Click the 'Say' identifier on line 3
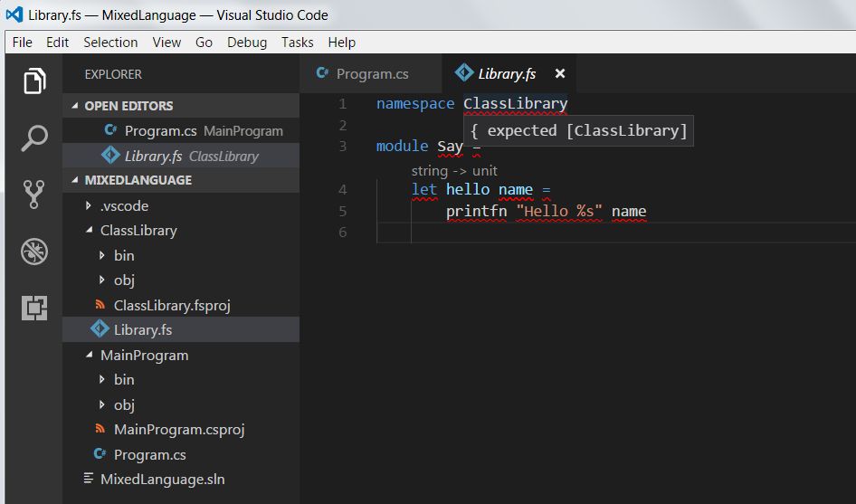Screen dimensions: 856x504 point(450,146)
